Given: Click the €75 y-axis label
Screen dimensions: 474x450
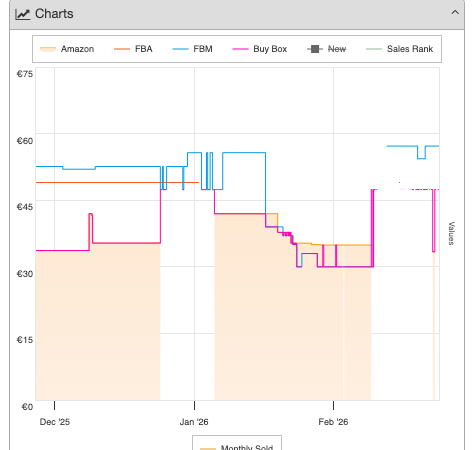Looking at the screenshot, I should (25, 74).
